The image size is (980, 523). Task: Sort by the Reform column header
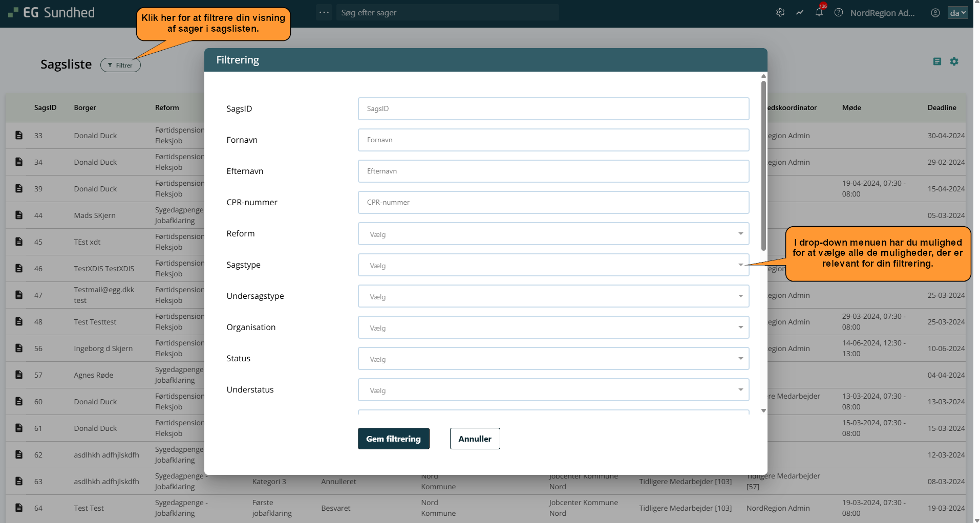tap(167, 107)
